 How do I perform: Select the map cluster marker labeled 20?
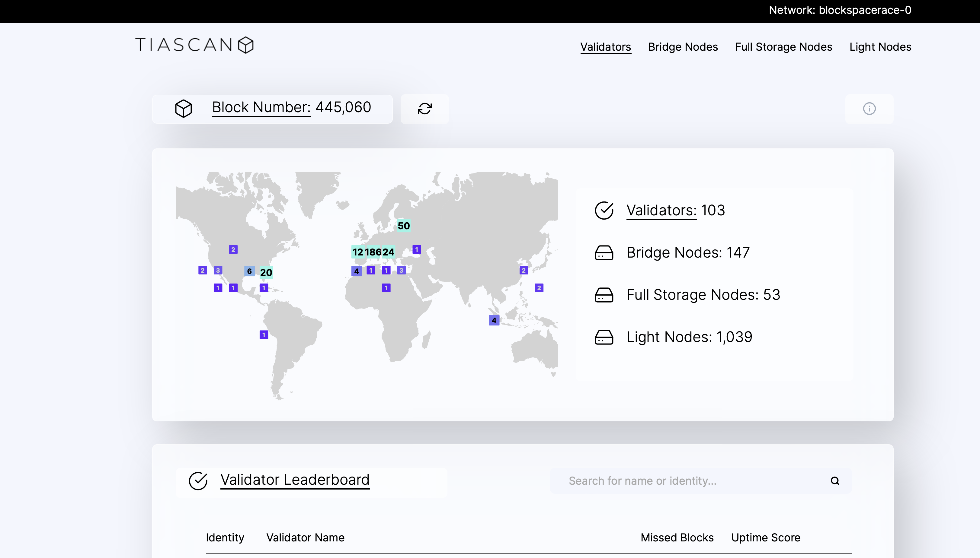tap(266, 272)
